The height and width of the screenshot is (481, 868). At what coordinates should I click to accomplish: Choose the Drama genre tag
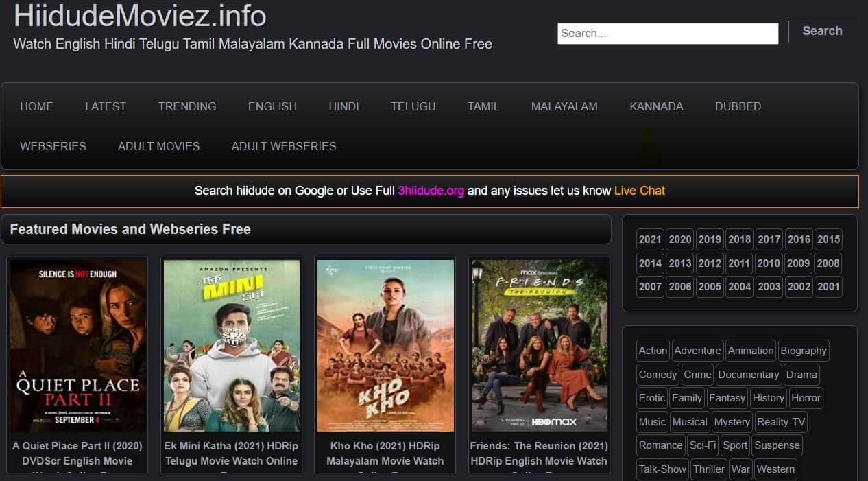tap(801, 375)
